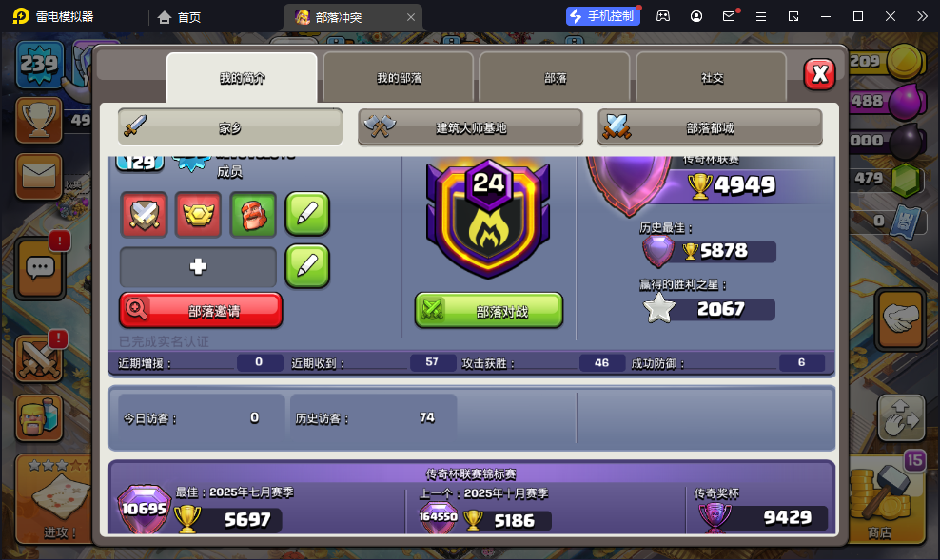Open the emulator hamburger menu

point(761,16)
